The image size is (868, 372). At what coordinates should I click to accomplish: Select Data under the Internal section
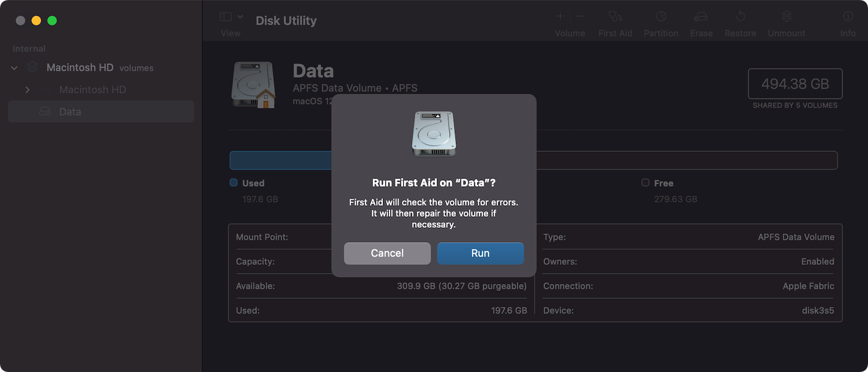point(70,111)
